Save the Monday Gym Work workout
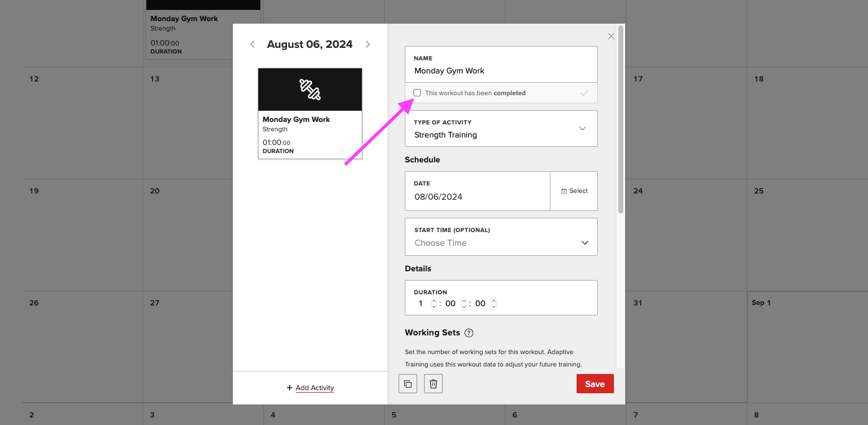 pyautogui.click(x=594, y=383)
